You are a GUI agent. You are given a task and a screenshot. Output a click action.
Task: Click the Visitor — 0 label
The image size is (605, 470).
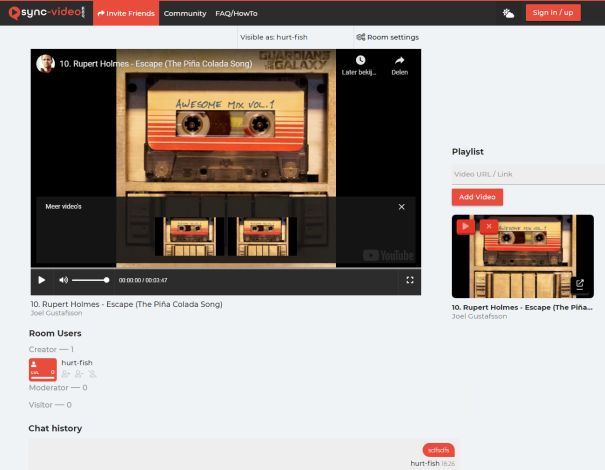click(50, 405)
